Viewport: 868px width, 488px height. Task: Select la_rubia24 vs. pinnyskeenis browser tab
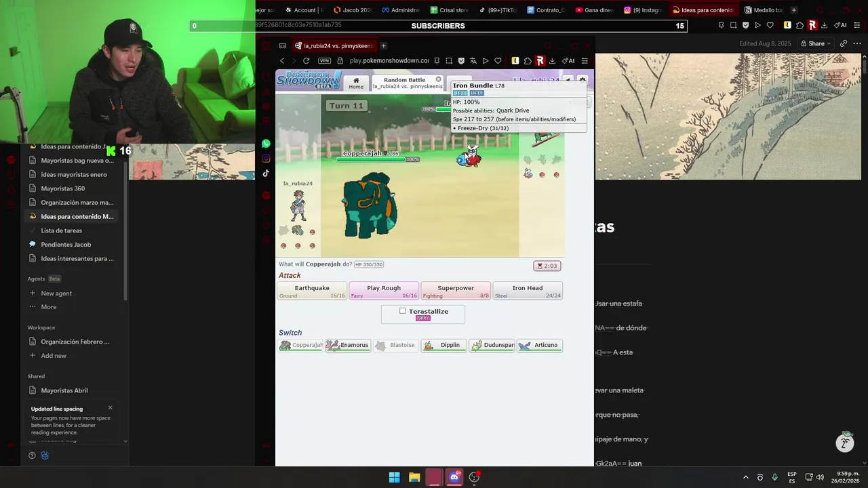coord(334,46)
